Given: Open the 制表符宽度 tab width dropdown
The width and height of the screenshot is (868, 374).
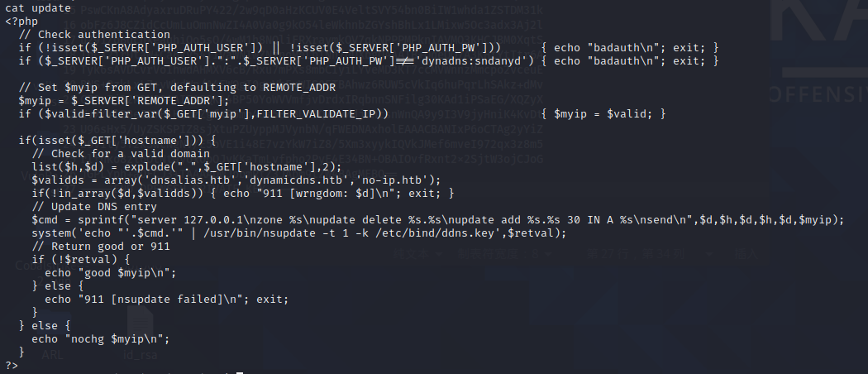Looking at the screenshot, I should click(x=504, y=254).
